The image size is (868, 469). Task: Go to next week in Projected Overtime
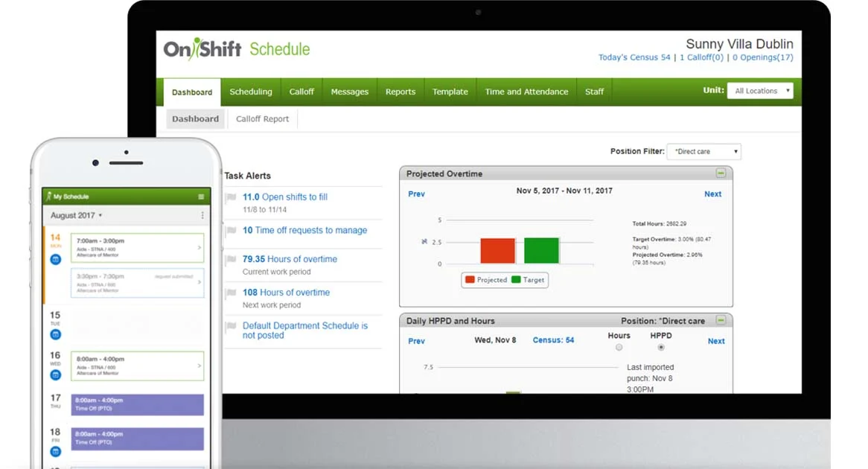[x=712, y=194]
